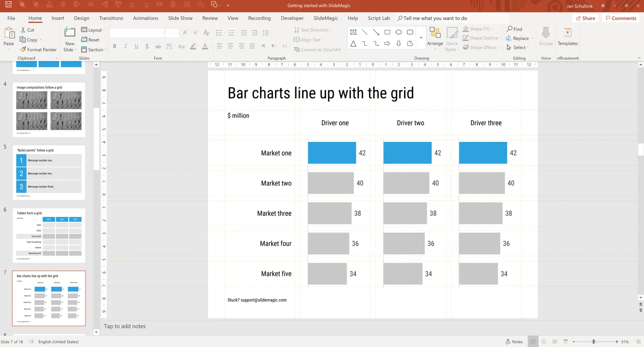644x347 pixels.
Task: Toggle the Notes pane in status bar
Action: 514,342
